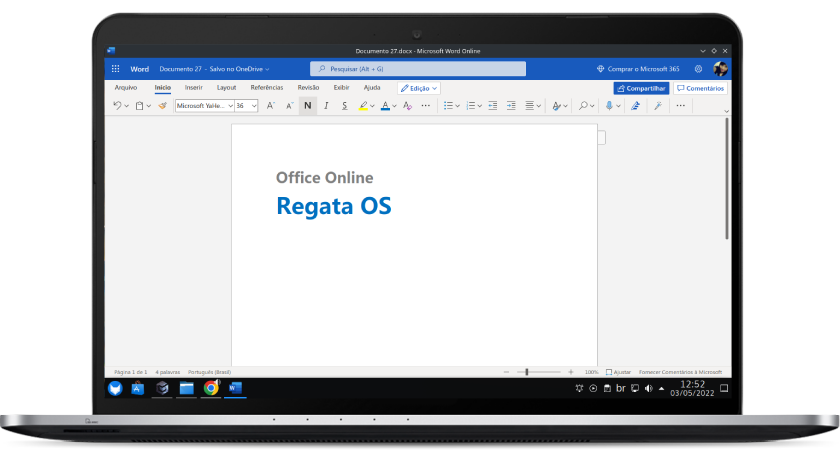Open the user profile picture
The image size is (840, 454).
pyautogui.click(x=720, y=69)
